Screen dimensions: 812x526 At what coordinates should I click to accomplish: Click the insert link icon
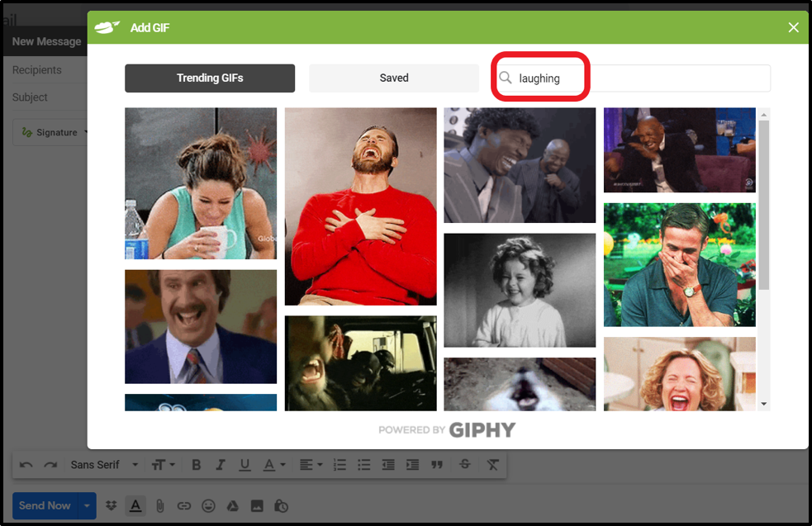pyautogui.click(x=184, y=505)
